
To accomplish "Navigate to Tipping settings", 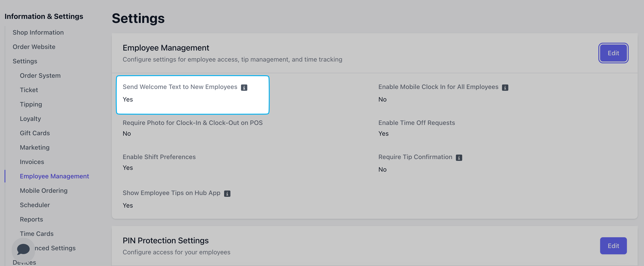I will pos(31,104).
